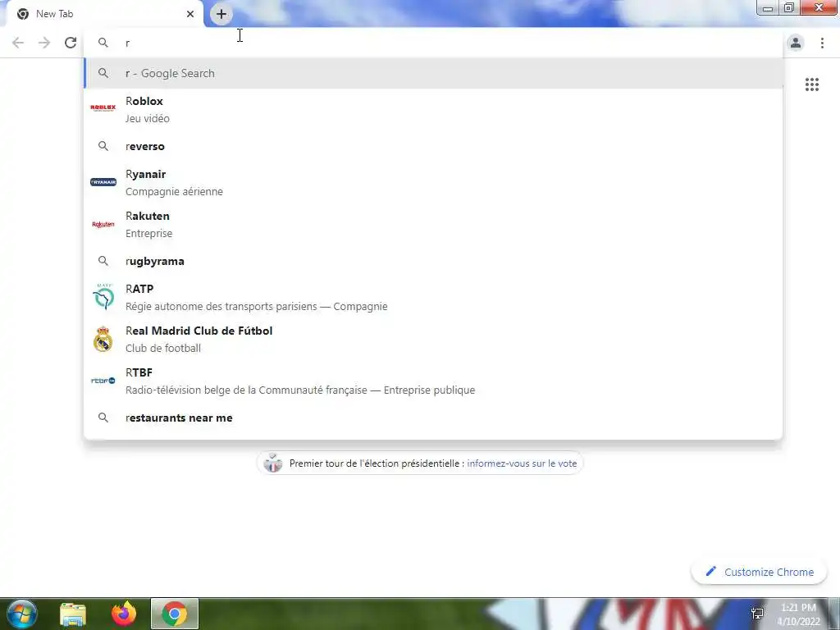
Task: Select the New Tab tab
Action: (106, 14)
